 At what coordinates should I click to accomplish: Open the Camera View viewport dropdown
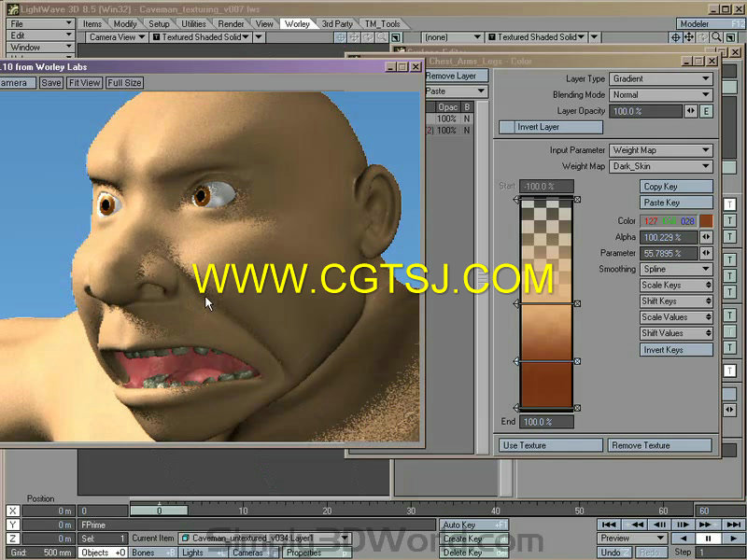[117, 37]
